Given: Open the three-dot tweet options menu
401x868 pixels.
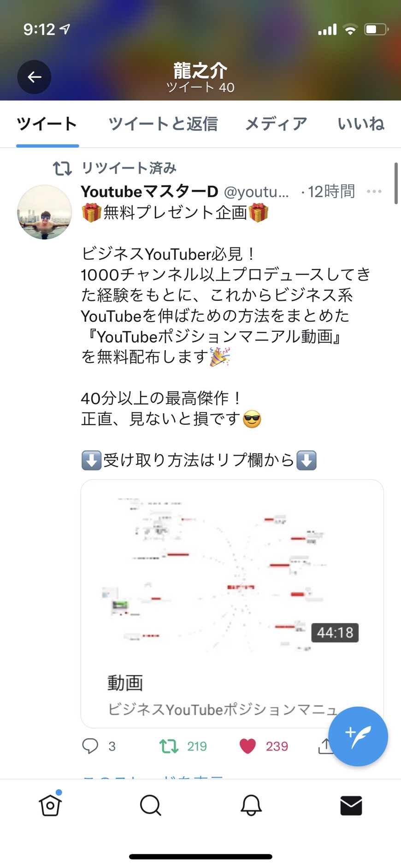Looking at the screenshot, I should [x=374, y=191].
